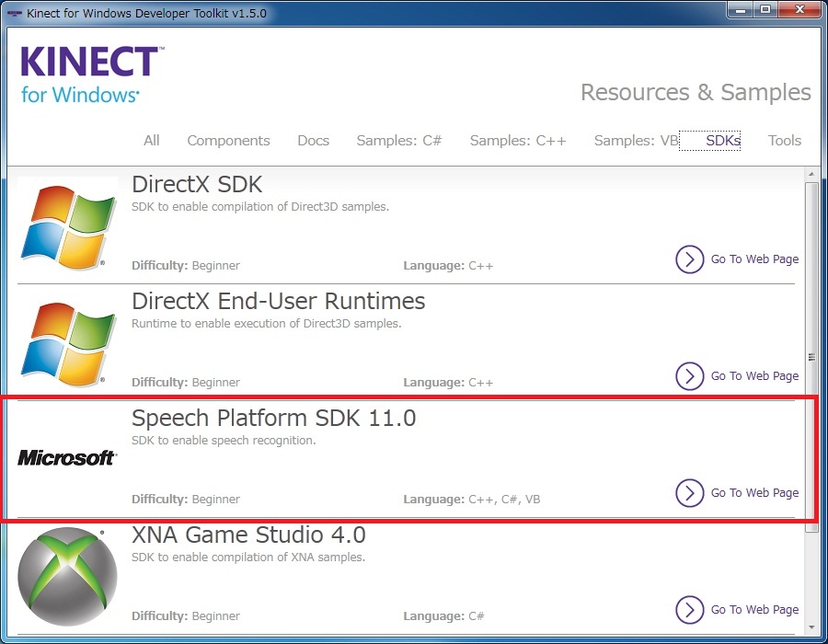Select the SDKs tab
Screen dimensions: 828x644
click(x=709, y=141)
